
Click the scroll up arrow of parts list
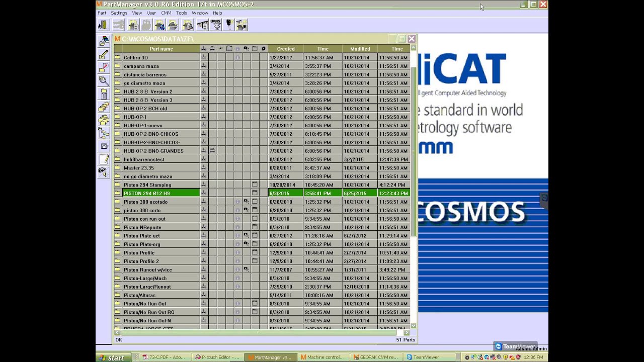414,48
